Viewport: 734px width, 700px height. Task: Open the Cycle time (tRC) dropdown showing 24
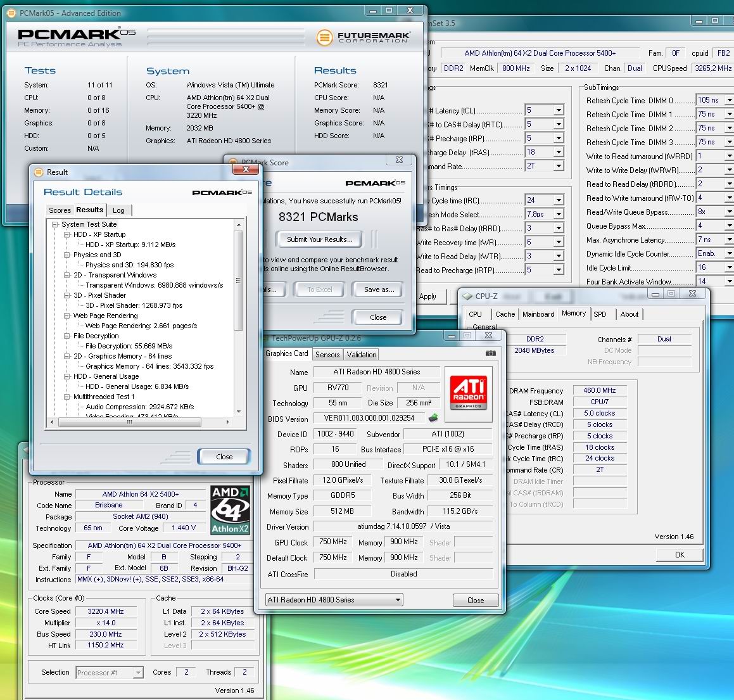click(559, 200)
